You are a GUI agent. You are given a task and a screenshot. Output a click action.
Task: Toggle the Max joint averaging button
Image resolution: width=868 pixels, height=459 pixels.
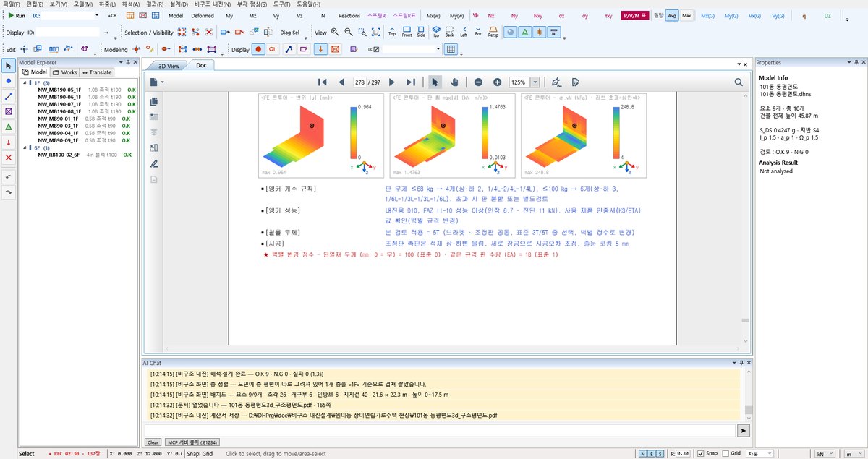click(686, 14)
